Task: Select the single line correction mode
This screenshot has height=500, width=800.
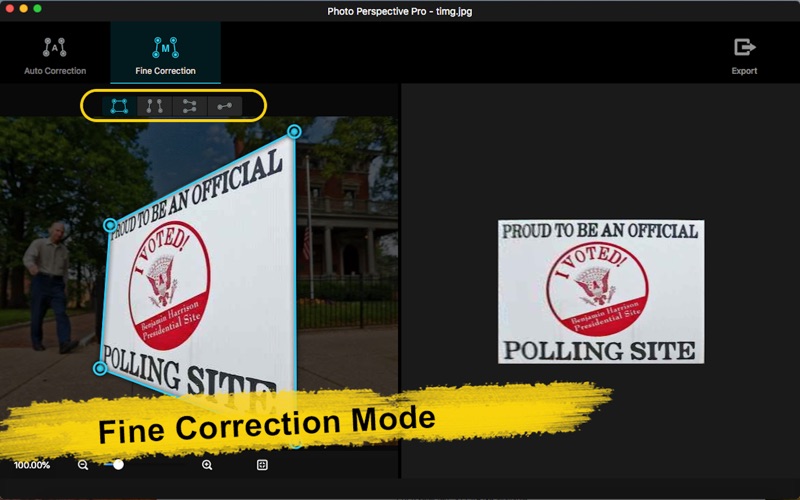Action: click(x=224, y=106)
